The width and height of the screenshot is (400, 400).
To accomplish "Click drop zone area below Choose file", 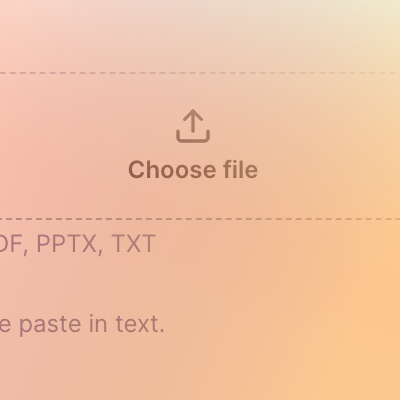I will tap(193, 199).
